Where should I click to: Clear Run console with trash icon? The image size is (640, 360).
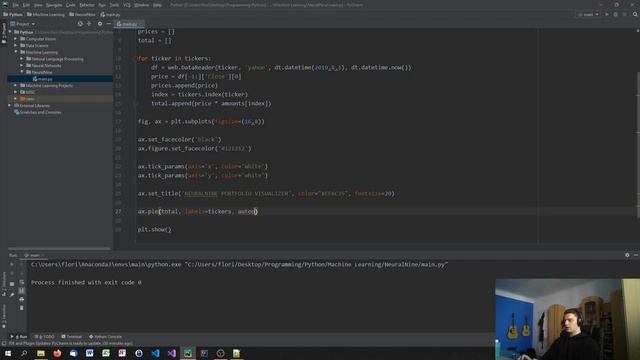click(22, 308)
